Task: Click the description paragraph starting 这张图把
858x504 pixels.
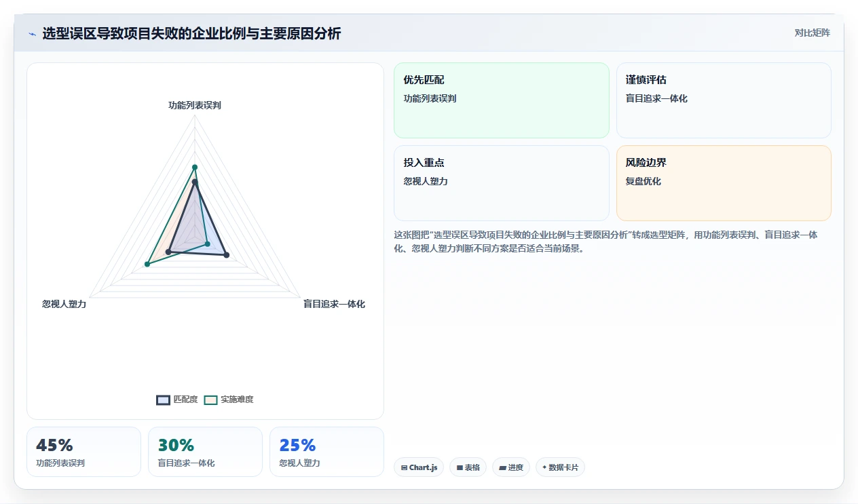Action: (605, 241)
